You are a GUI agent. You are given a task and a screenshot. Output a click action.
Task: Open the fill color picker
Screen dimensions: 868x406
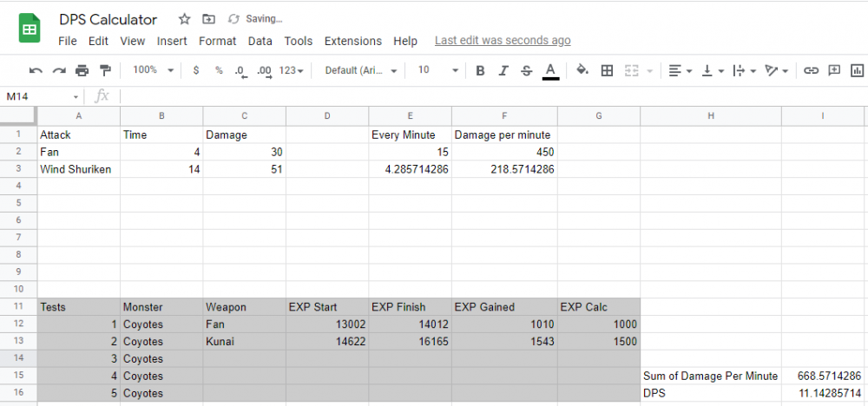click(x=582, y=70)
